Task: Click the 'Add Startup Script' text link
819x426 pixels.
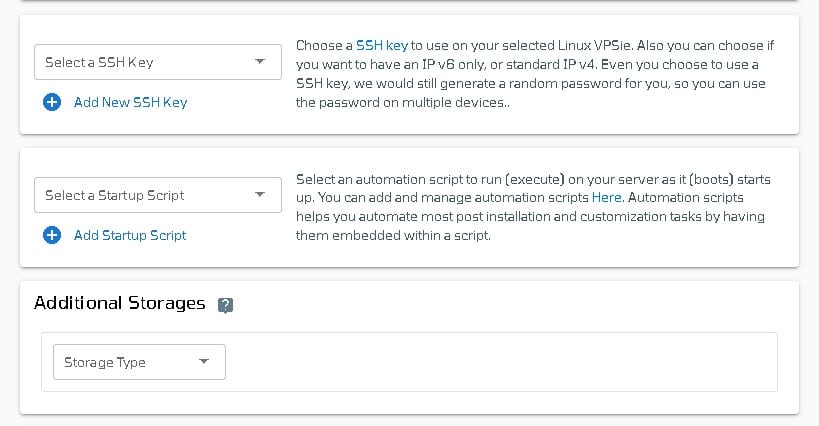Action: pyautogui.click(x=130, y=235)
